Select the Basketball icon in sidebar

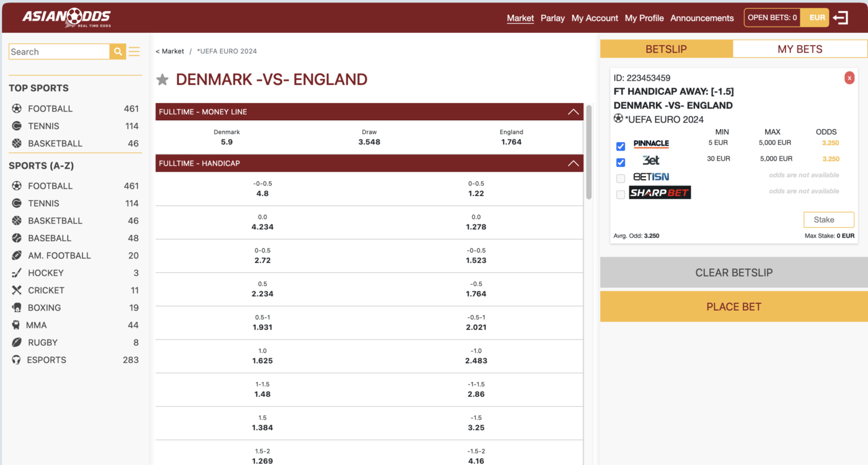point(16,143)
